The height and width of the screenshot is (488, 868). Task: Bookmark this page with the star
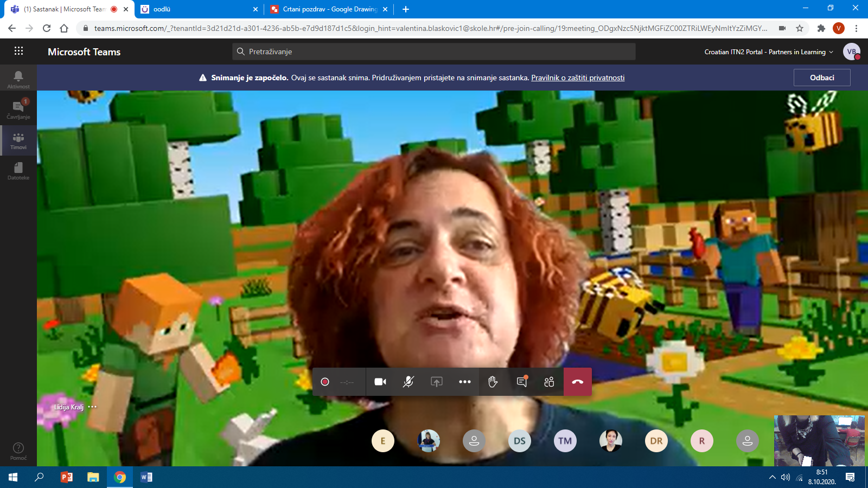[800, 28]
